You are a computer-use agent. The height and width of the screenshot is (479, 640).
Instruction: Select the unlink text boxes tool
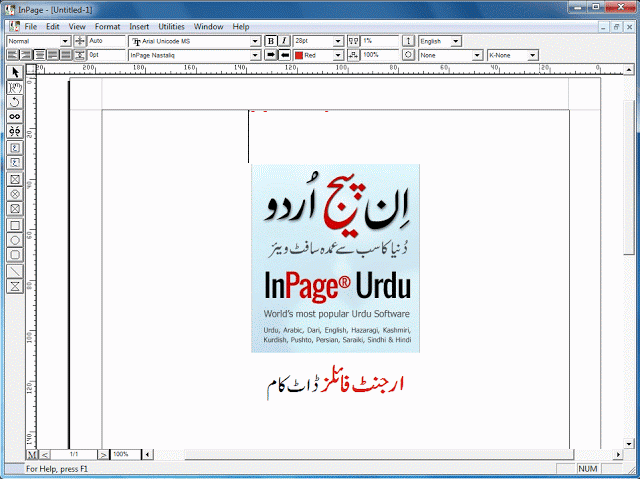click(x=15, y=131)
